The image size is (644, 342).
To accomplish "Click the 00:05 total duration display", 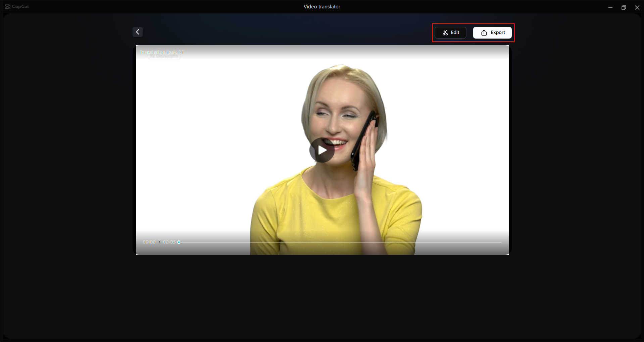I will click(169, 242).
